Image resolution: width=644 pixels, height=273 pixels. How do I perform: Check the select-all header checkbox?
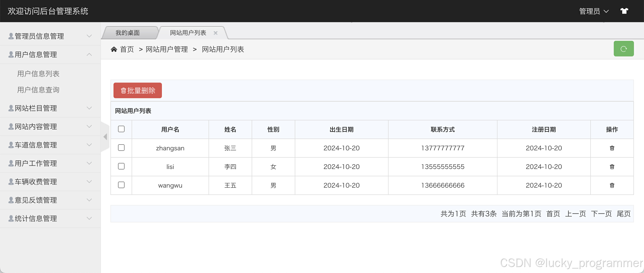pos(121,129)
